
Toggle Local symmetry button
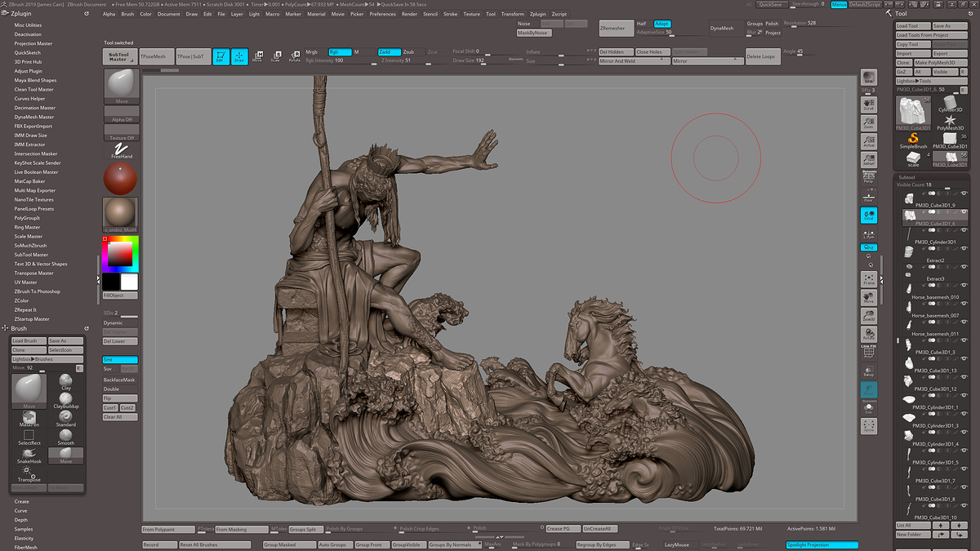869,215
